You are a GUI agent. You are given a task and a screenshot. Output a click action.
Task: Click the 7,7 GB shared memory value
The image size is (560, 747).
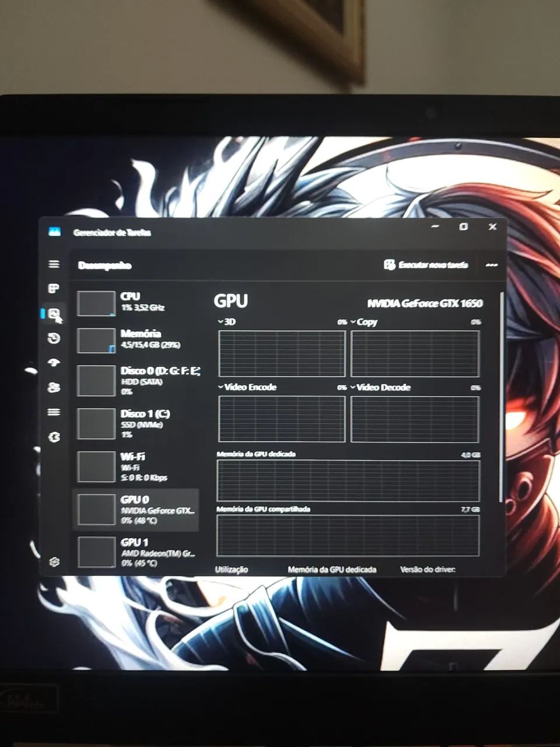[470, 509]
